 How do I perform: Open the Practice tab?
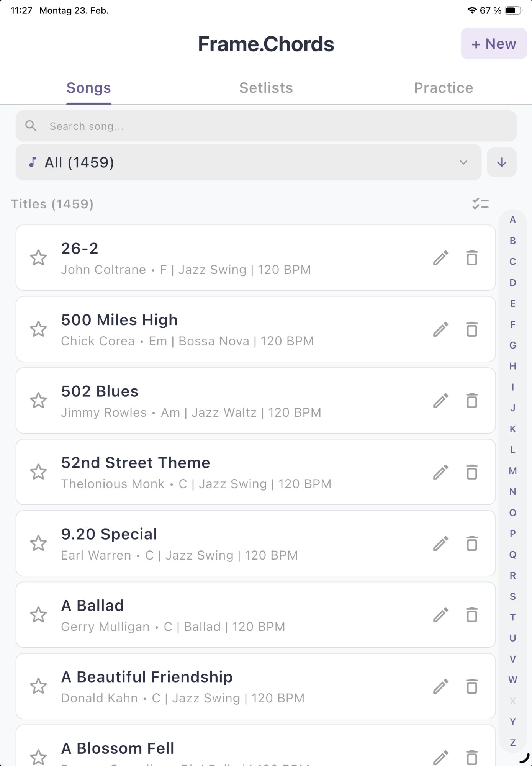coord(443,88)
